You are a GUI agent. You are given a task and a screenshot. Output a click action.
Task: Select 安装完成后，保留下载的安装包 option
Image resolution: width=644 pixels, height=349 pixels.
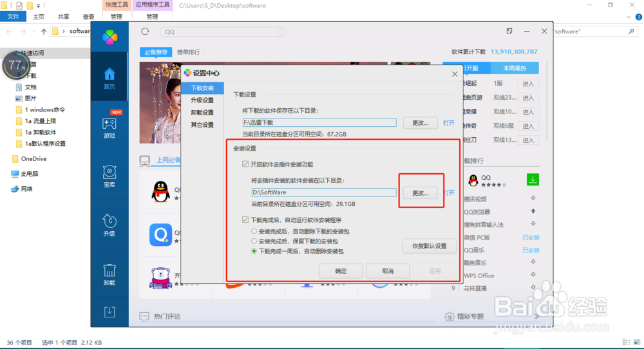click(254, 241)
